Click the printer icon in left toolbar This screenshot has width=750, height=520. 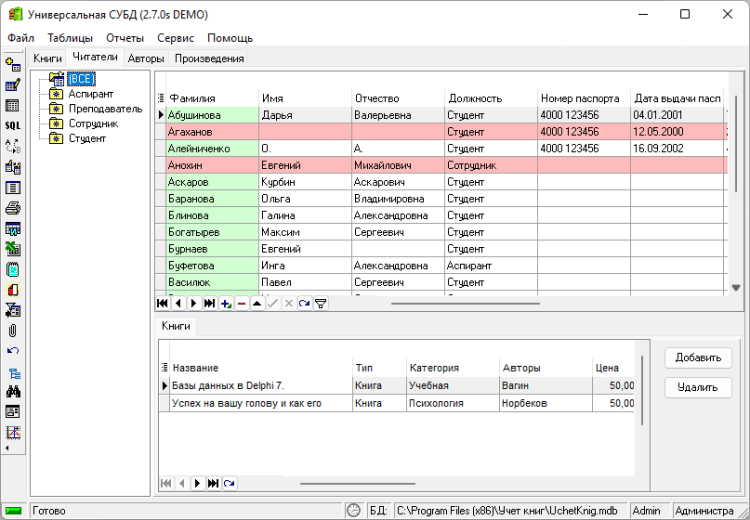click(x=13, y=208)
